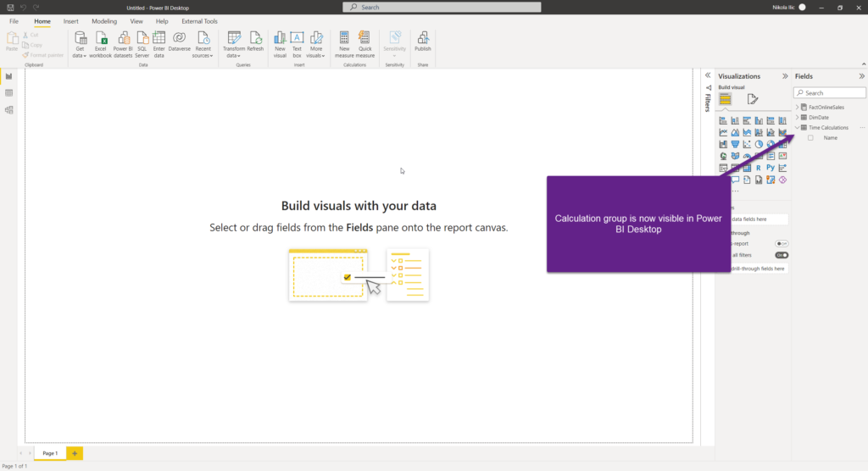
Task: Choose the Python visual
Action: tap(771, 168)
